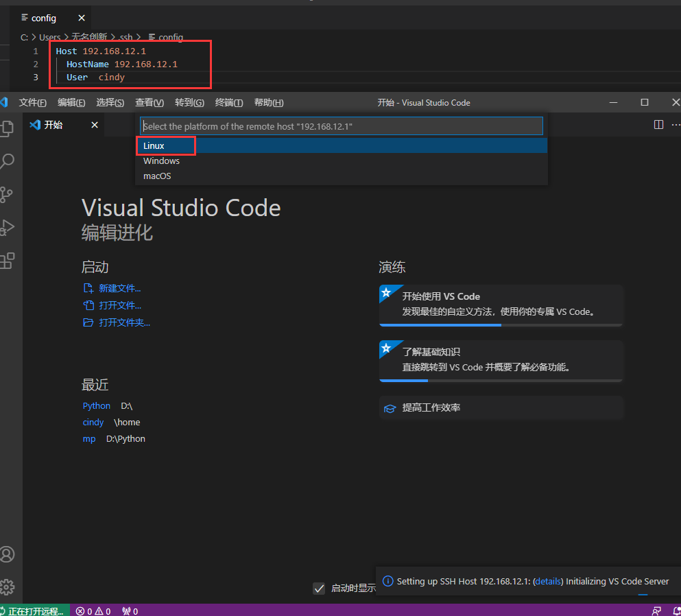The height and width of the screenshot is (616, 681).
Task: Click line 1 Host 192.168.12.1 in config
Action: (101, 51)
